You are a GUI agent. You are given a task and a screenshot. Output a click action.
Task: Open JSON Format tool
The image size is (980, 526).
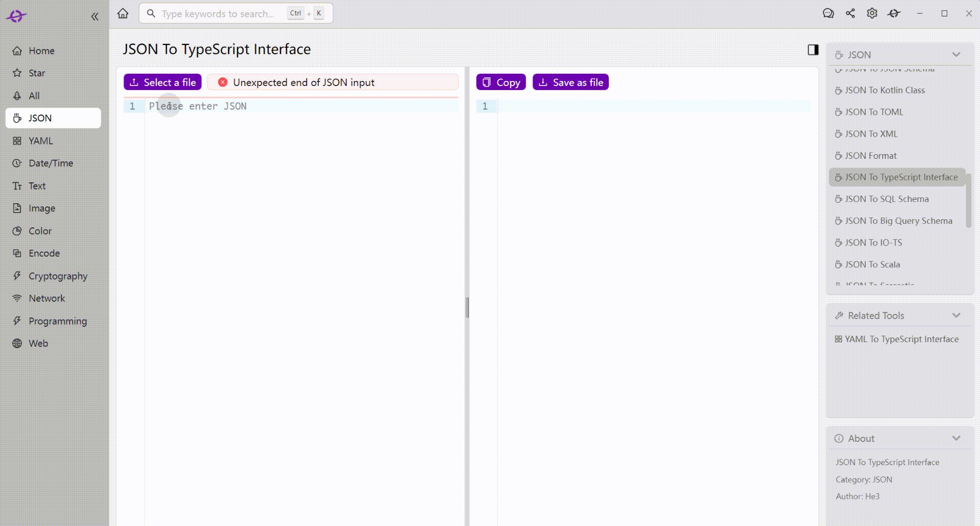coord(897,156)
